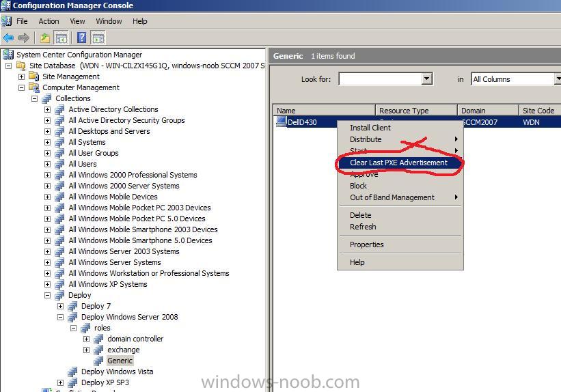561x392 pixels.
Task: Click the Deploy XP SP3 collection icon
Action: click(72, 382)
